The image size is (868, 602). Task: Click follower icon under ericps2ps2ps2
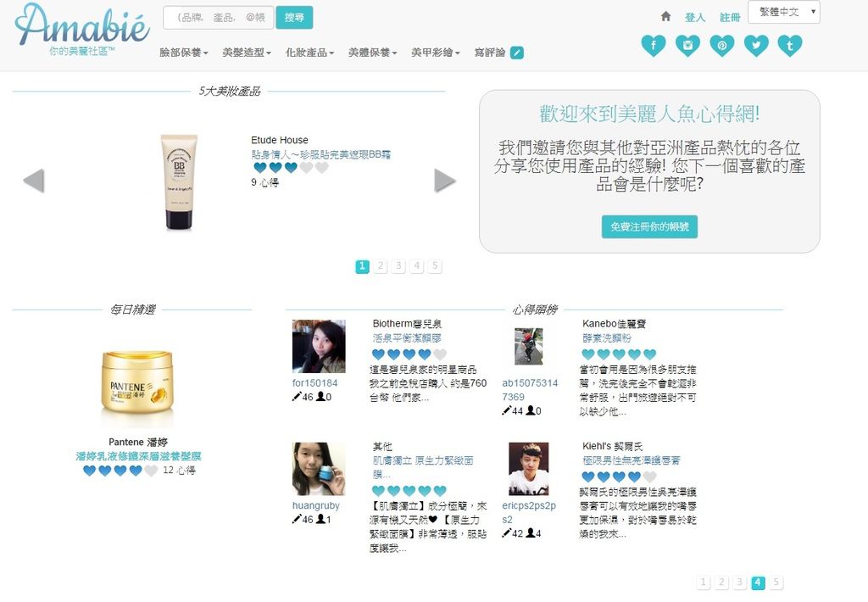[x=531, y=532]
